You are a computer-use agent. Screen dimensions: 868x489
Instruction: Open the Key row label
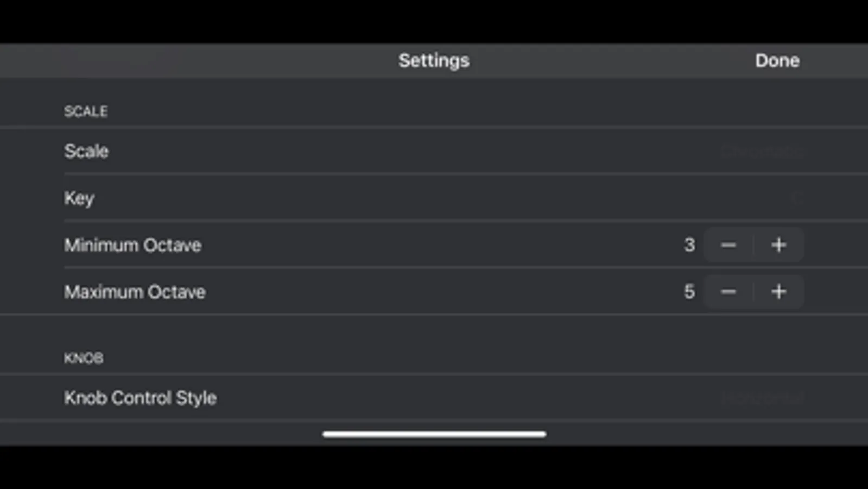click(x=79, y=198)
